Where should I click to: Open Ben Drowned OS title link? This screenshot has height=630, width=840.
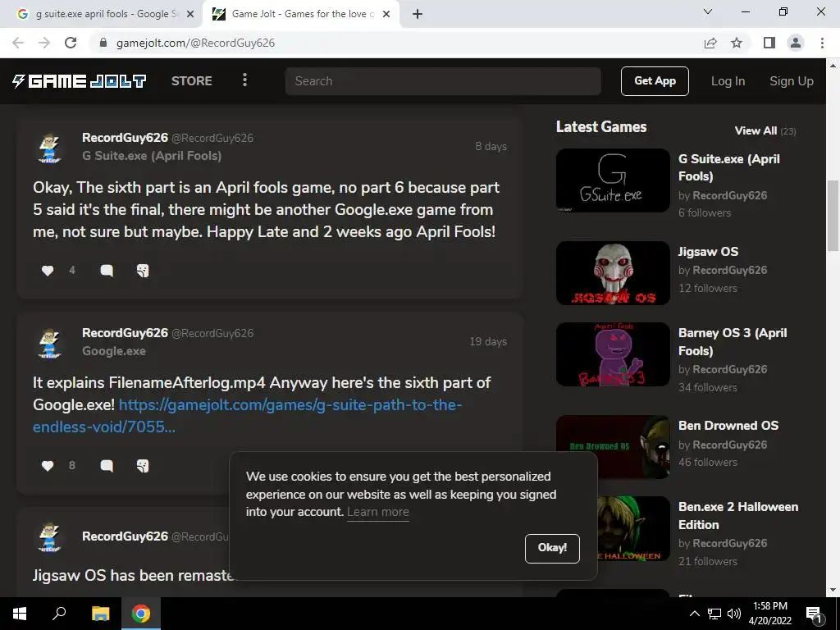point(728,426)
